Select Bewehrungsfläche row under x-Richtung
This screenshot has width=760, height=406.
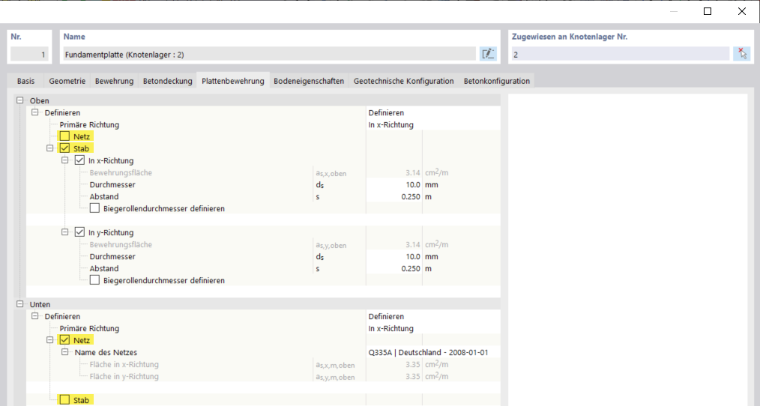263,172
